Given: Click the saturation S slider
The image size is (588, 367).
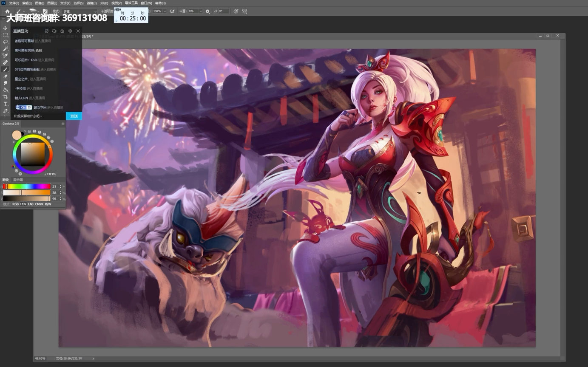Looking at the screenshot, I should coord(27,192).
